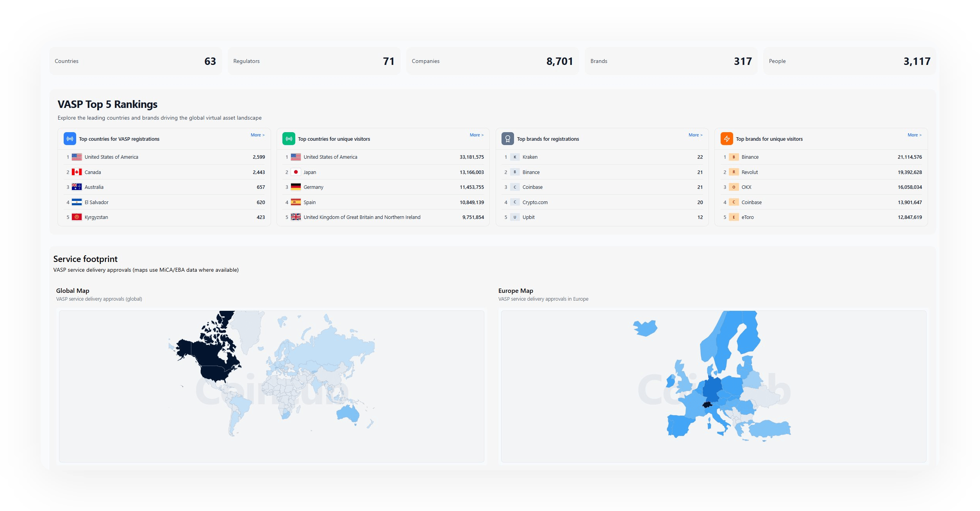Screen dimensions: 980x511
Task: Click the blue VASP registrations broadcast icon
Action: pos(70,139)
